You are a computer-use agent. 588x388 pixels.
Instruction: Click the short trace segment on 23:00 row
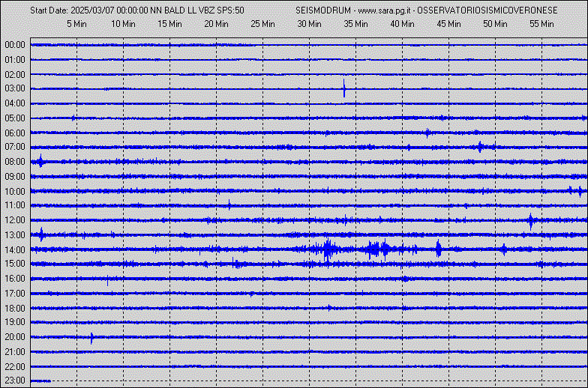[40, 381]
